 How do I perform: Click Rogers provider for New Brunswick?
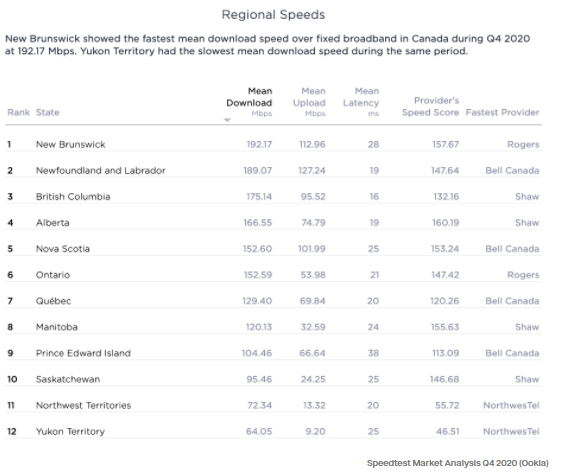click(x=523, y=145)
